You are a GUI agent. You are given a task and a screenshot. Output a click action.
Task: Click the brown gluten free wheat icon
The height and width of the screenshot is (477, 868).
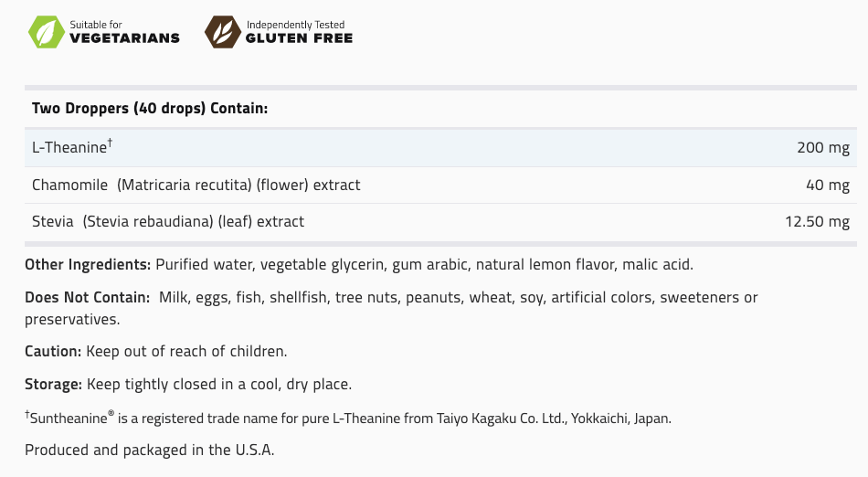221,31
